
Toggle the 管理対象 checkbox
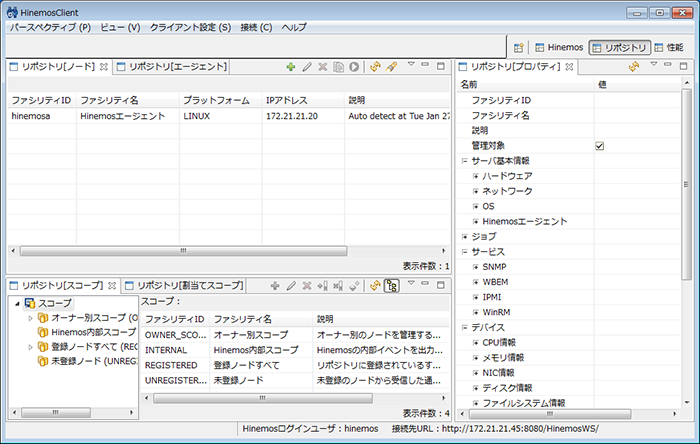(x=600, y=146)
